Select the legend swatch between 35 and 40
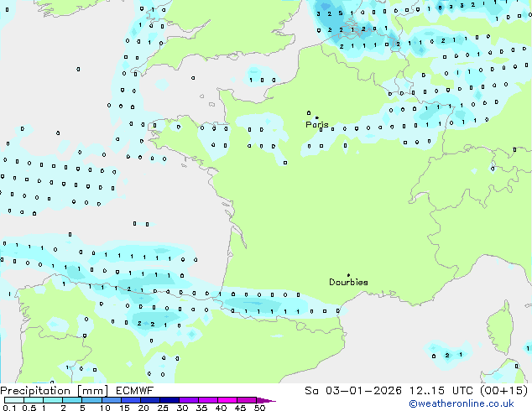This screenshot has width=532, height=411. point(208,400)
